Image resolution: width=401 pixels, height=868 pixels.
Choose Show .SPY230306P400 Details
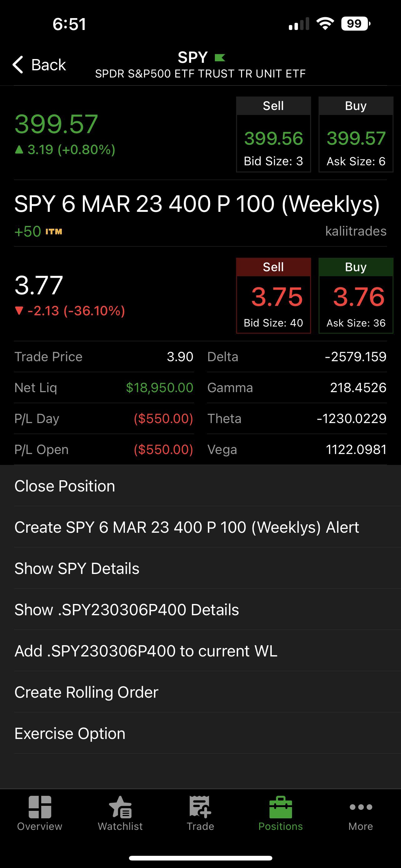[x=126, y=610]
